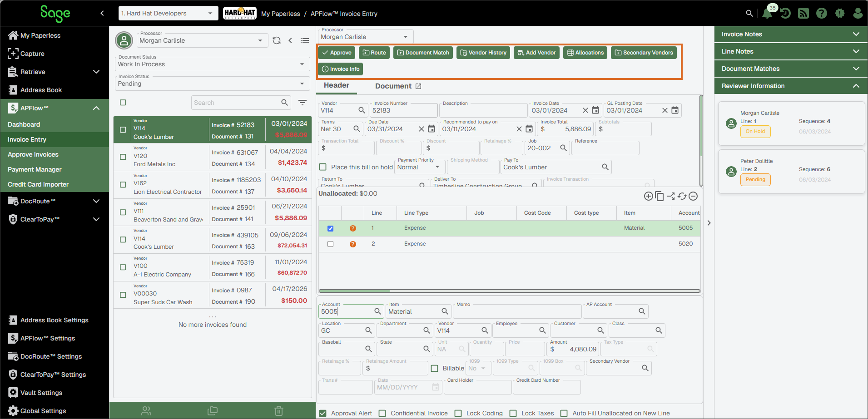The image size is (868, 419).
Task: Click the Document Match button
Action: 423,53
